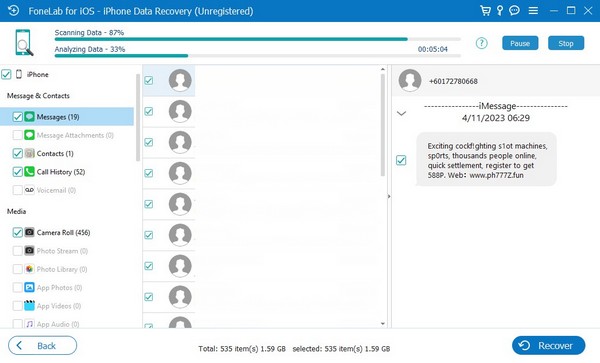Click the App Videos clapperboard icon
Image resolution: width=600 pixels, height=363 pixels.
[29, 305]
